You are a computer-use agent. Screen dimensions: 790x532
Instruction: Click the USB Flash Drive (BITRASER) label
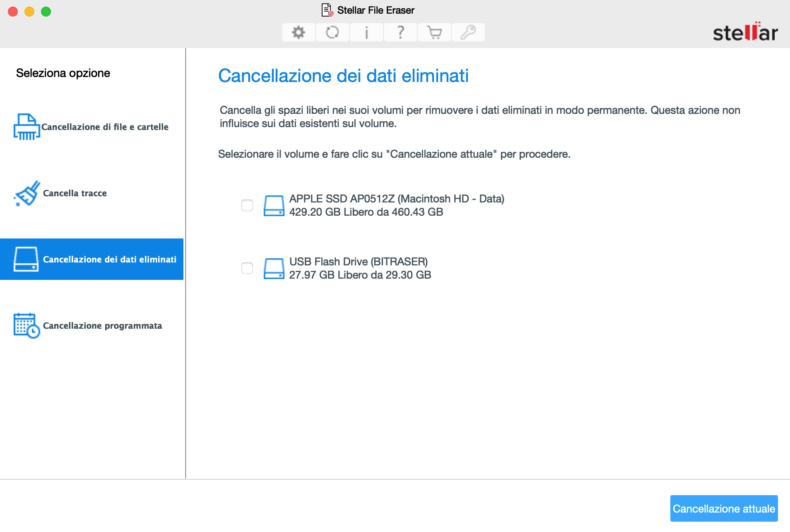359,262
